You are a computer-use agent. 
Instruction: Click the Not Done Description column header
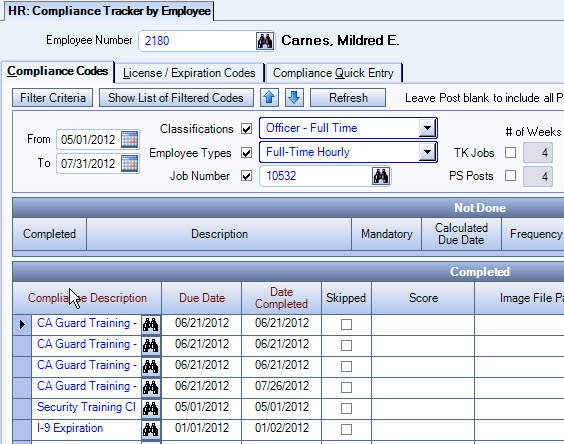[x=219, y=234]
